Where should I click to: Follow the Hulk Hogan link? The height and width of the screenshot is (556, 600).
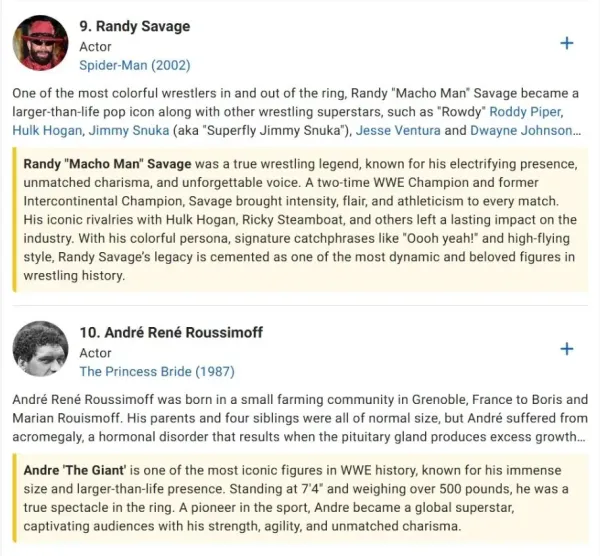(x=47, y=130)
